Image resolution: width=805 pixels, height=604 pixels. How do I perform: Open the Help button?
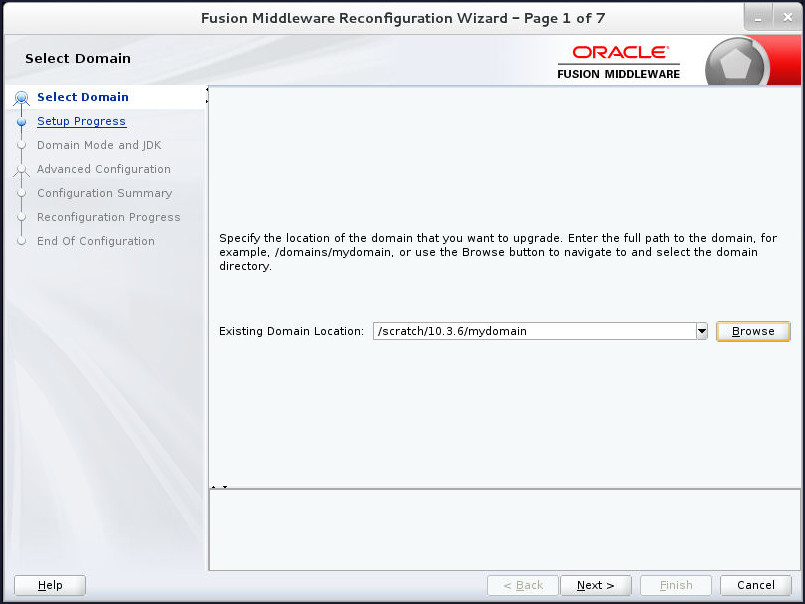[50, 585]
